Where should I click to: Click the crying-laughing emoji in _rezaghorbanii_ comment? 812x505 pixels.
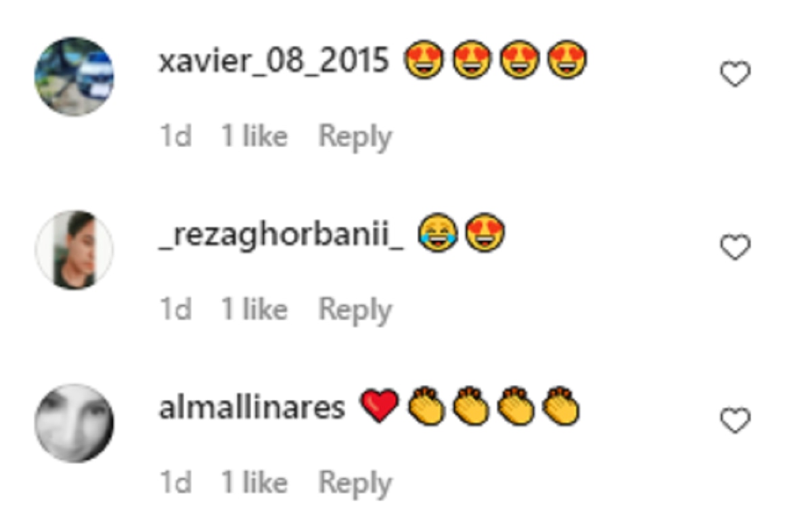tap(438, 234)
